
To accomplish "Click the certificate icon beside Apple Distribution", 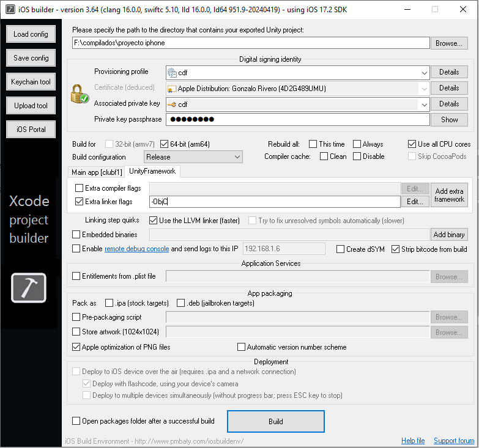I will (x=172, y=89).
